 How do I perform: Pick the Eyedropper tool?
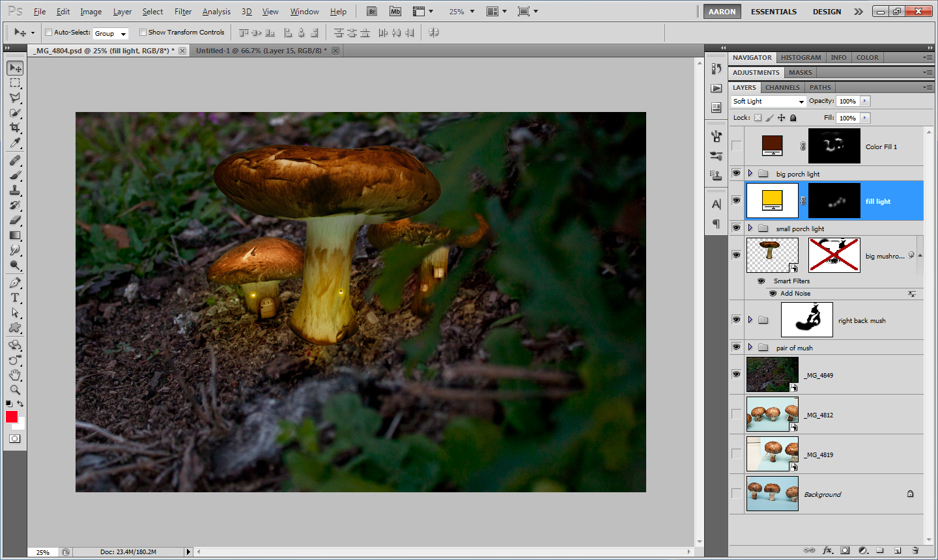coord(15,143)
